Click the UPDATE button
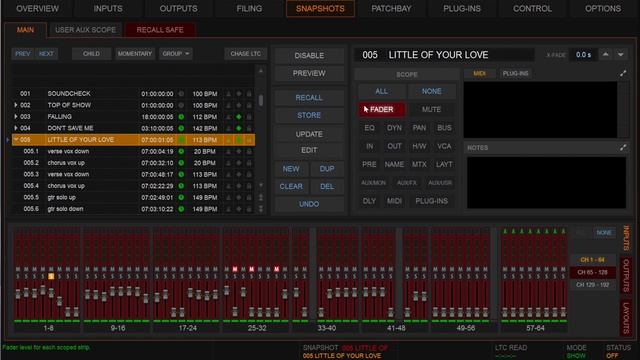The width and height of the screenshot is (640, 360). [x=309, y=134]
